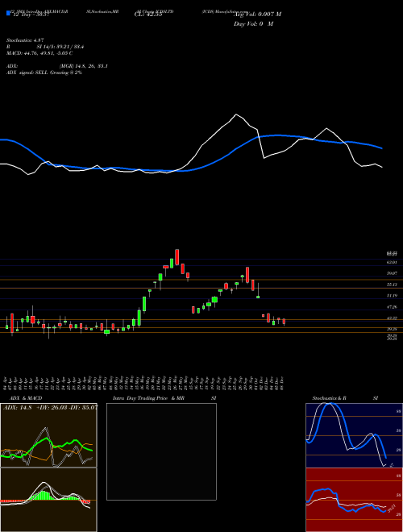Click the 'SI 14/3: 39.21 / 33.4' reading
The height and width of the screenshot is (532, 403).
(x=60, y=47)
